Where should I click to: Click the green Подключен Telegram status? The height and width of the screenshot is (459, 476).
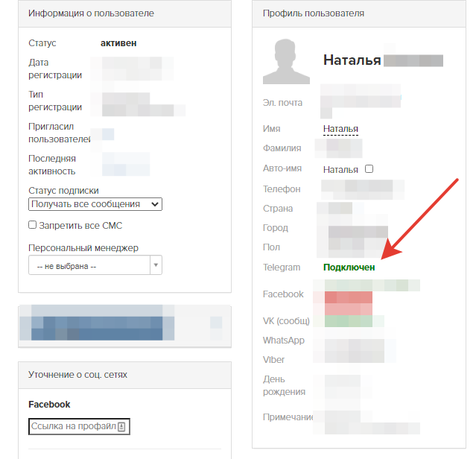coord(349,268)
